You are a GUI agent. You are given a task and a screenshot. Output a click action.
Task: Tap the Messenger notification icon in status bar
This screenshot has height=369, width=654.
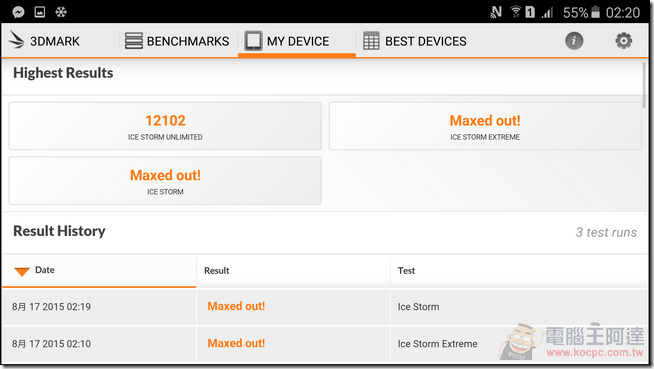[x=18, y=12]
